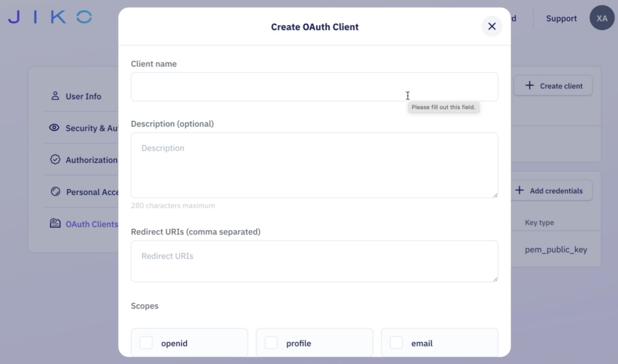Open the Security & Auth section
Screen dimensions: 618x364
[91, 128]
